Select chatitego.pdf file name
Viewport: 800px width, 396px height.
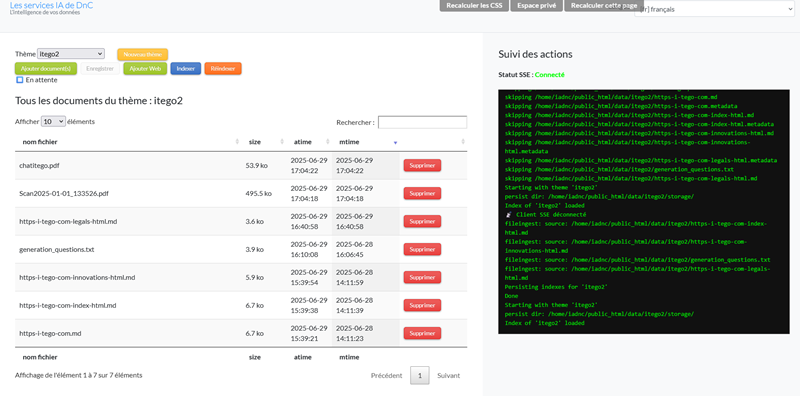pos(39,165)
